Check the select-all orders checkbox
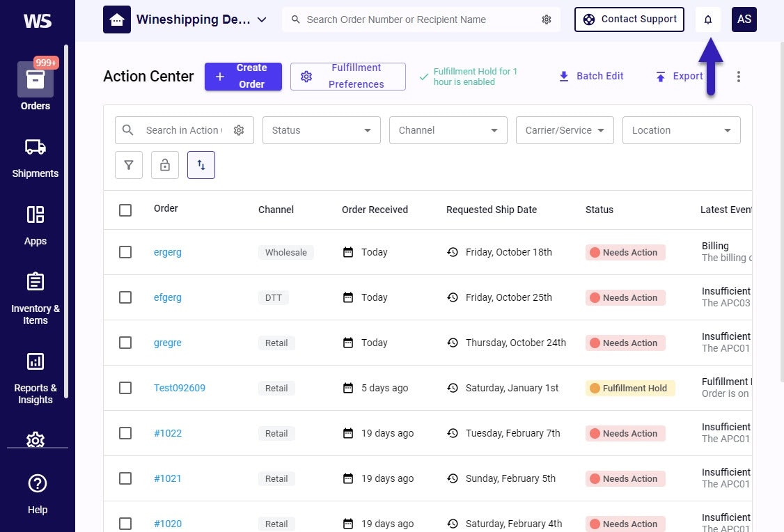Image resolution: width=784 pixels, height=532 pixels. click(125, 210)
